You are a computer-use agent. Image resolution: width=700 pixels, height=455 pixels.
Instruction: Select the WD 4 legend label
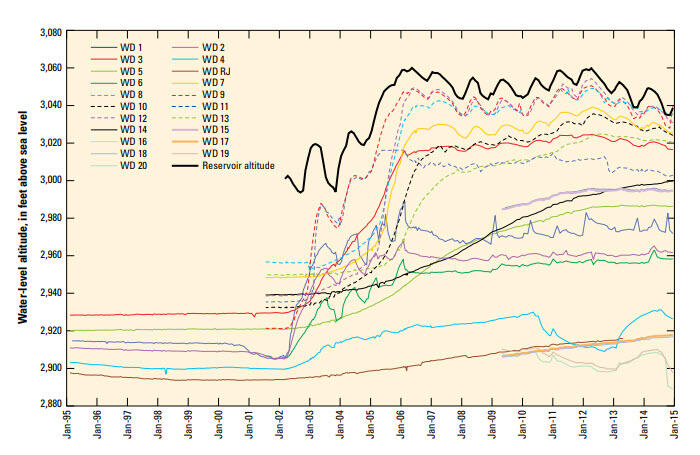tap(213, 60)
